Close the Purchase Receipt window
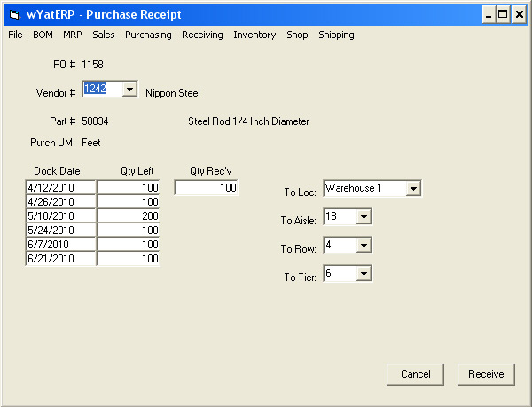This screenshot has height=407, width=532. point(520,15)
